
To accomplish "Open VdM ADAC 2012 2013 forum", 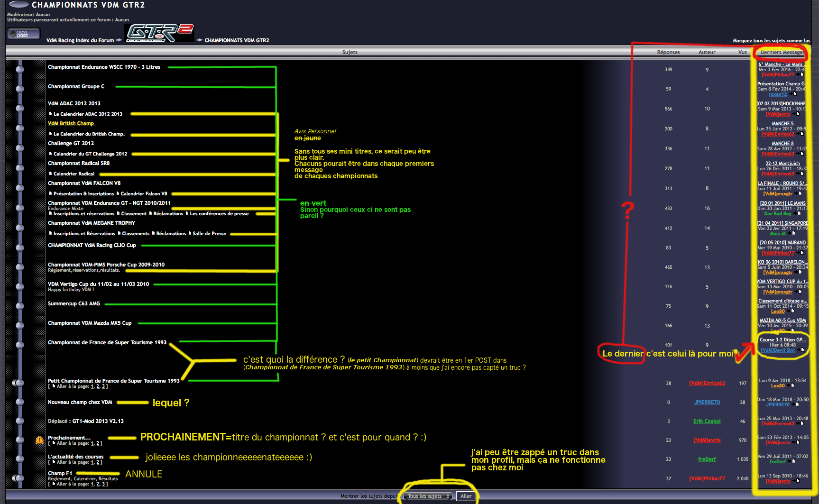I will tap(74, 103).
